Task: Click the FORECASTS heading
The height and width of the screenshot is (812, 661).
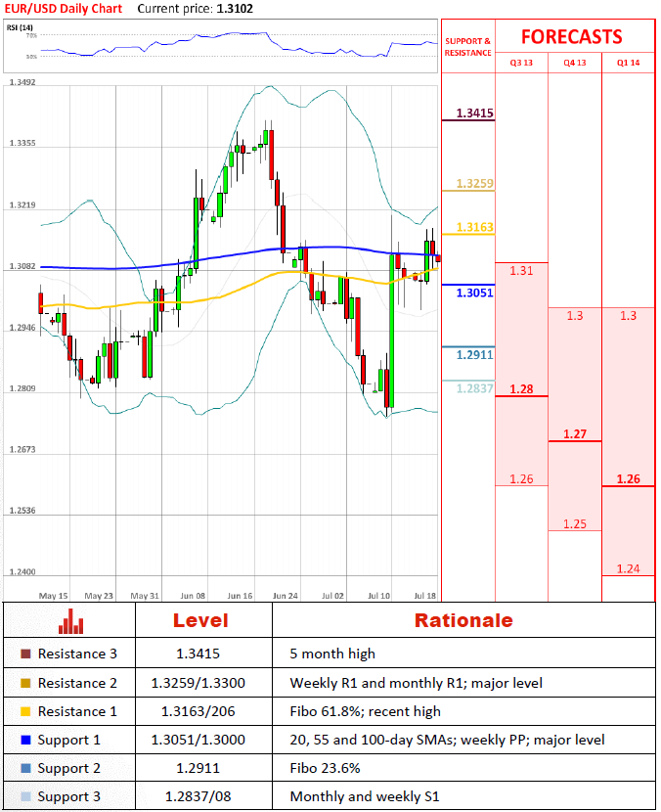Action: 571,37
